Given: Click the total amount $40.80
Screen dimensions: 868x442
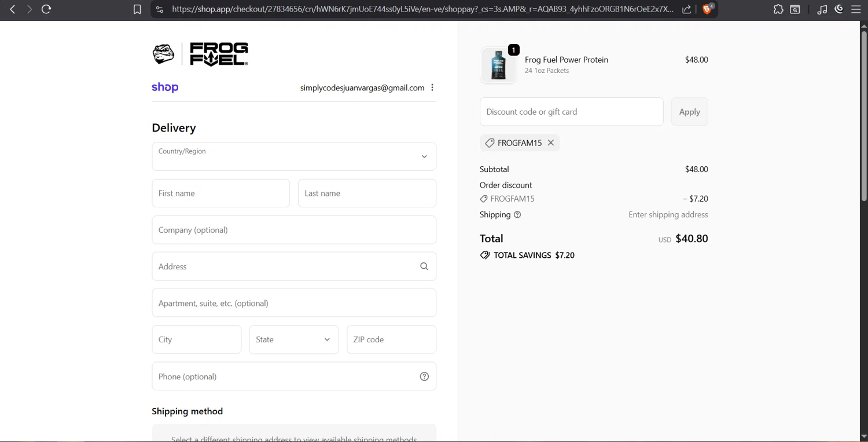Looking at the screenshot, I should click(692, 239).
